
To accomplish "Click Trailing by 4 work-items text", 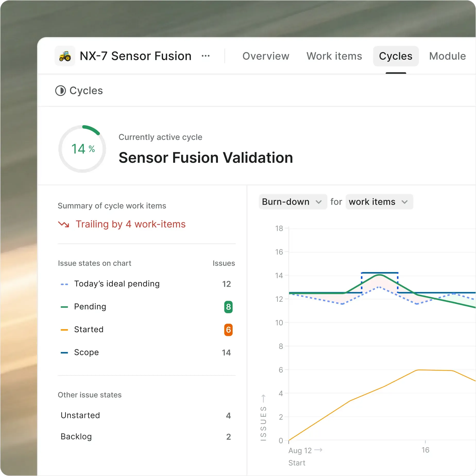I will (131, 224).
